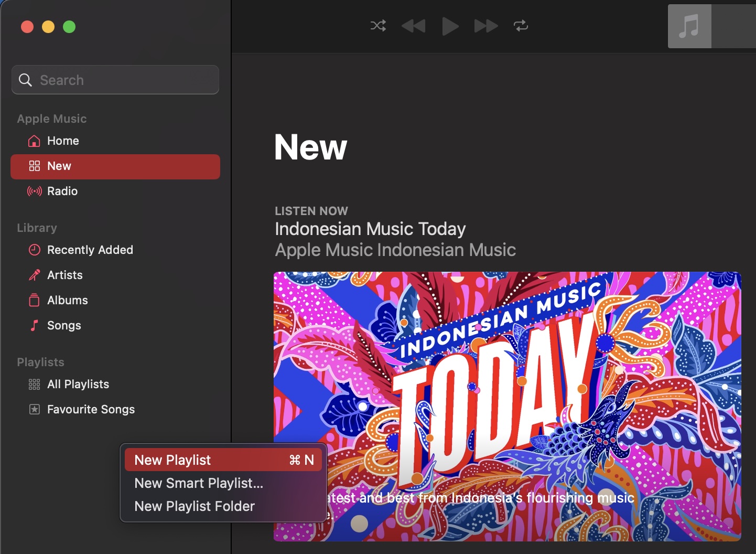756x554 pixels.
Task: Click the Home house icon
Action: pyautogui.click(x=34, y=141)
